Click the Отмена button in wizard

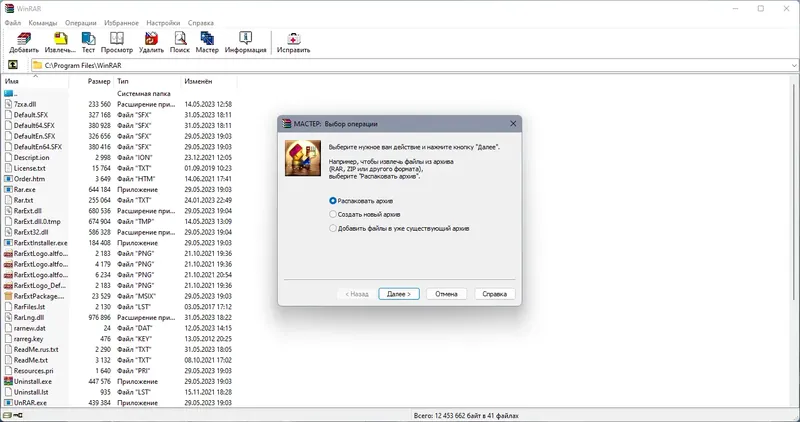(x=446, y=294)
